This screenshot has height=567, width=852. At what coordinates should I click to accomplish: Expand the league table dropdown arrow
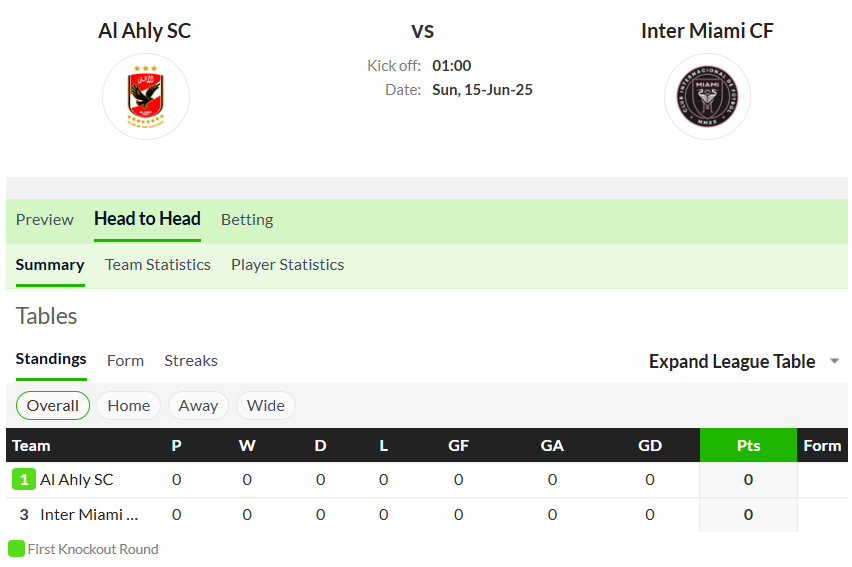tap(835, 362)
